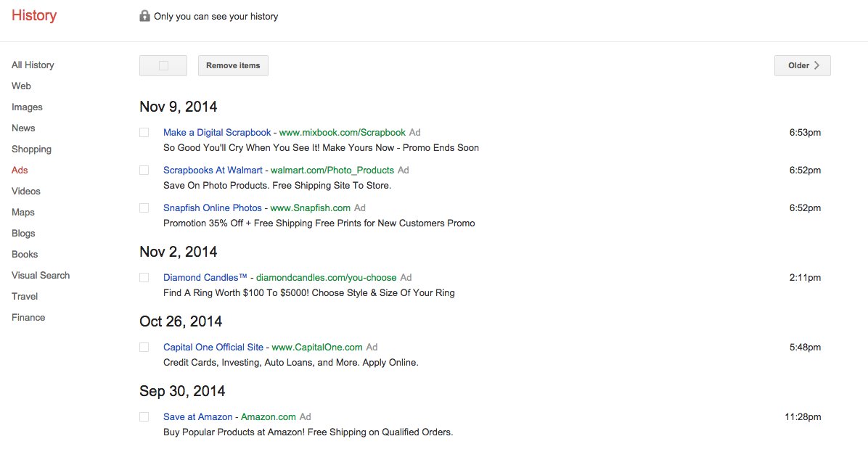Click the Diamond Candles ad title
This screenshot has height=452, width=868.
[x=205, y=278]
